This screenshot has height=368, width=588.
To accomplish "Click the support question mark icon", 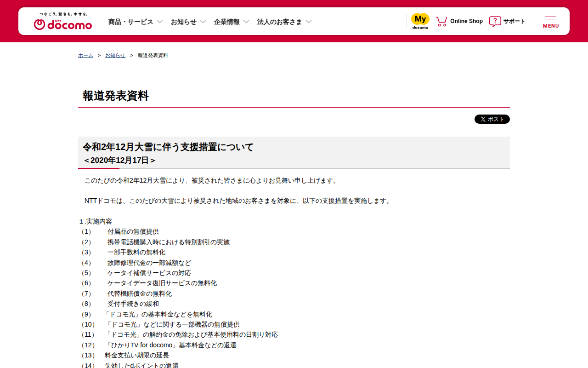I will pos(495,22).
